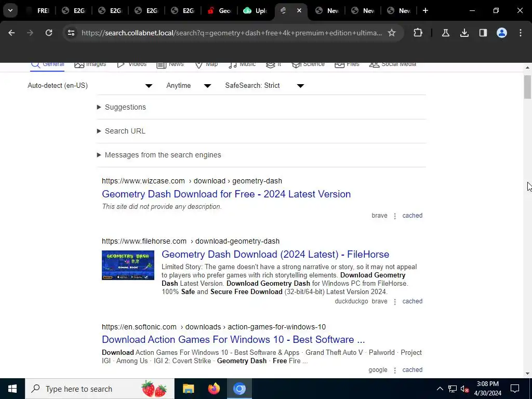This screenshot has height=399, width=532.
Task: Select the Social Media search category
Action: coord(393,64)
